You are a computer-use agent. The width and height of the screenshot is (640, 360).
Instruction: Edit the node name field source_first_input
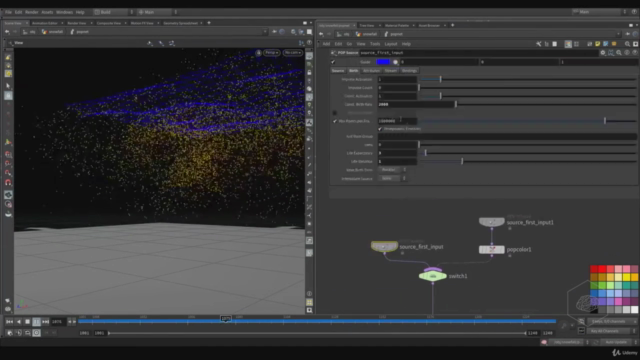click(x=478, y=53)
